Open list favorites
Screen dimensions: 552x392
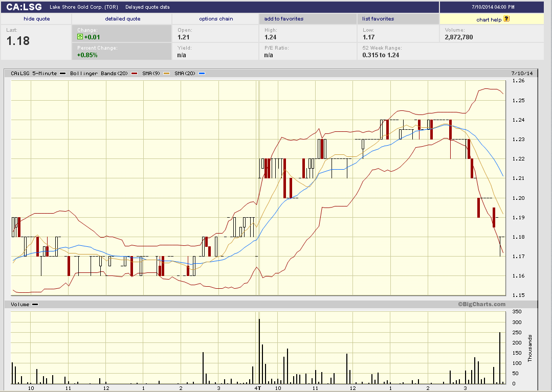(x=378, y=18)
